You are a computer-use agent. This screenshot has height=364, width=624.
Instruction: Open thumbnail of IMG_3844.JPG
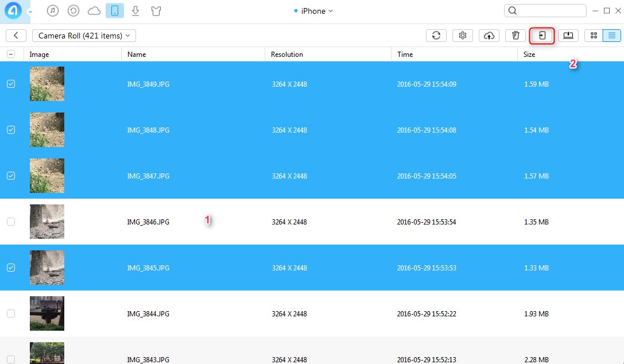pos(47,313)
